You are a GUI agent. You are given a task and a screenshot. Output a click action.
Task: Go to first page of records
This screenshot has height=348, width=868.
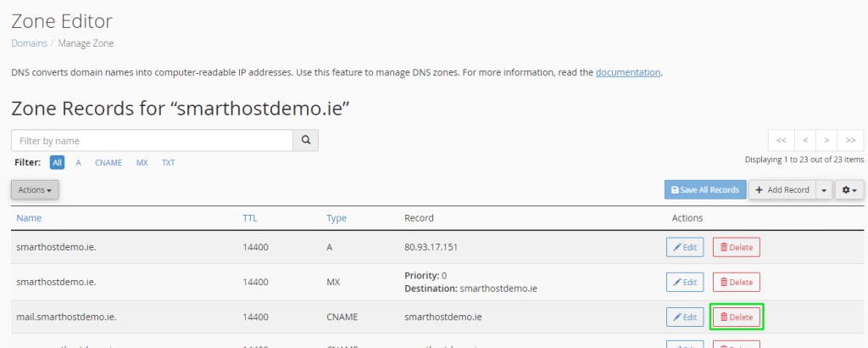782,140
